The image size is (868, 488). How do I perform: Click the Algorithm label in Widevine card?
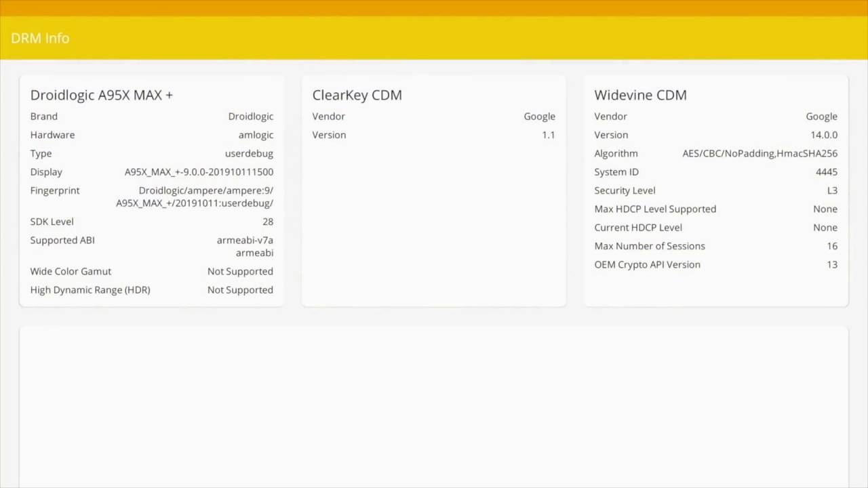(616, 153)
